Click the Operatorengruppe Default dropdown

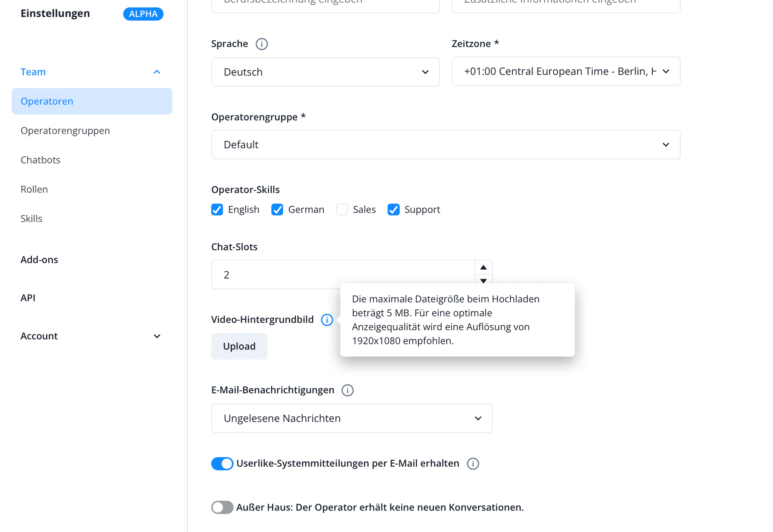tap(446, 145)
